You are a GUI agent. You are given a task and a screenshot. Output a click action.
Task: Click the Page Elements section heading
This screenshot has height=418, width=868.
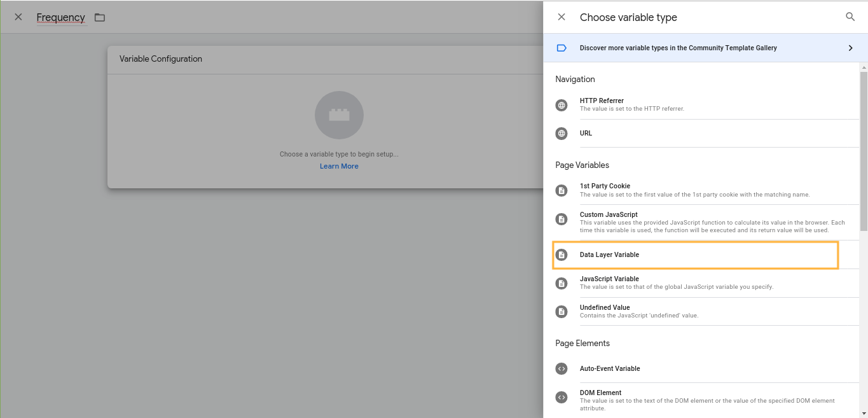coord(582,344)
